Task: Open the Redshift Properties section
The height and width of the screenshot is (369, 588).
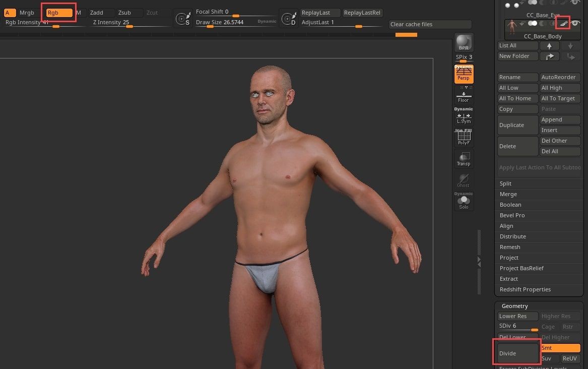Action: (525, 289)
